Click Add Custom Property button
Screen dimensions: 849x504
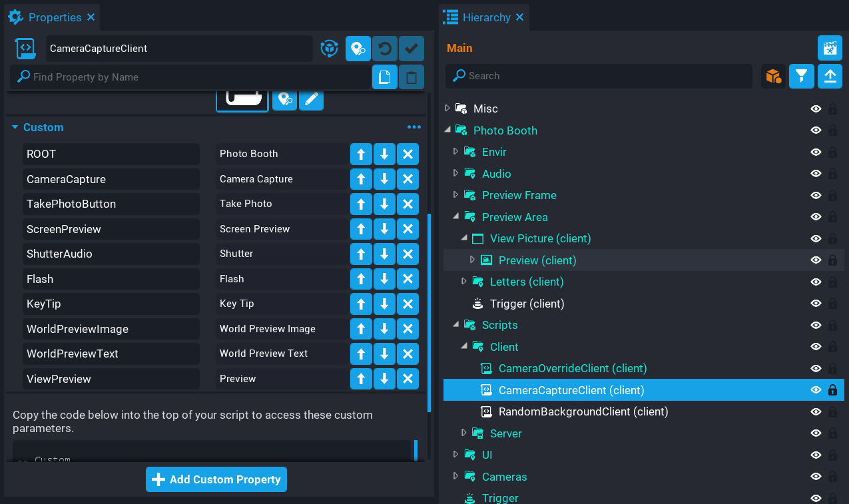coord(216,479)
